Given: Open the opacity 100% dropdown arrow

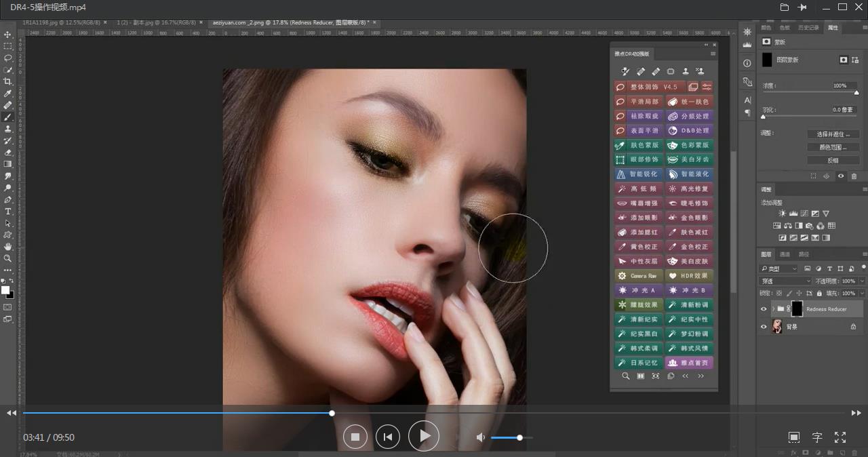Looking at the screenshot, I should tap(862, 281).
